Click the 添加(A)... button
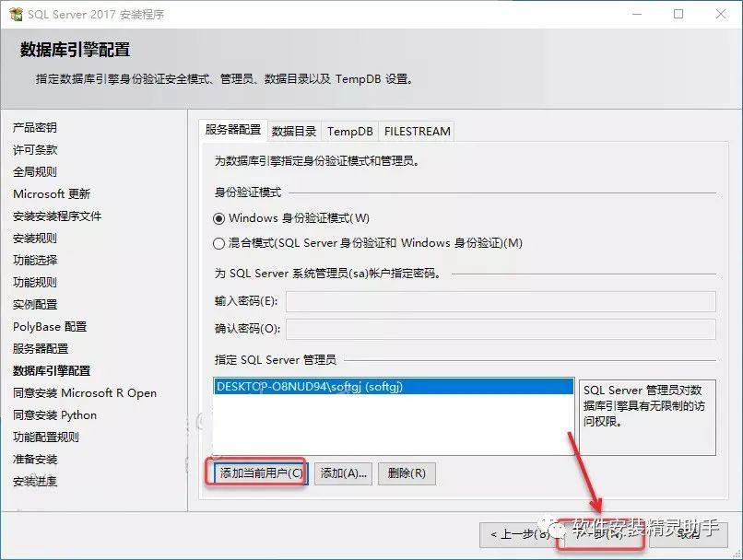The width and height of the screenshot is (743, 560). [343, 472]
